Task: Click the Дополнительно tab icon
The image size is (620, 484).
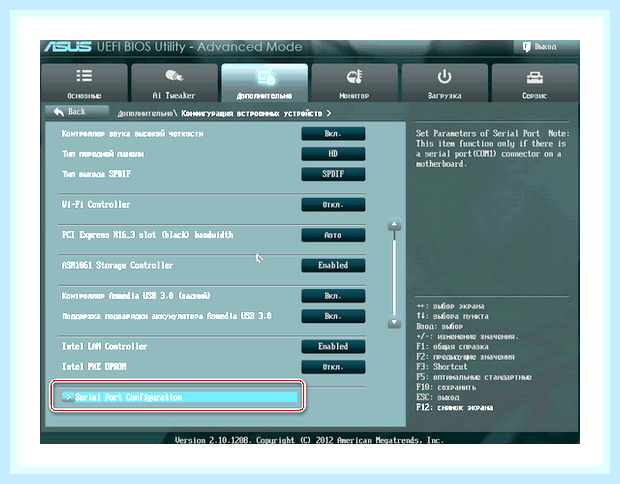Action: point(265,77)
